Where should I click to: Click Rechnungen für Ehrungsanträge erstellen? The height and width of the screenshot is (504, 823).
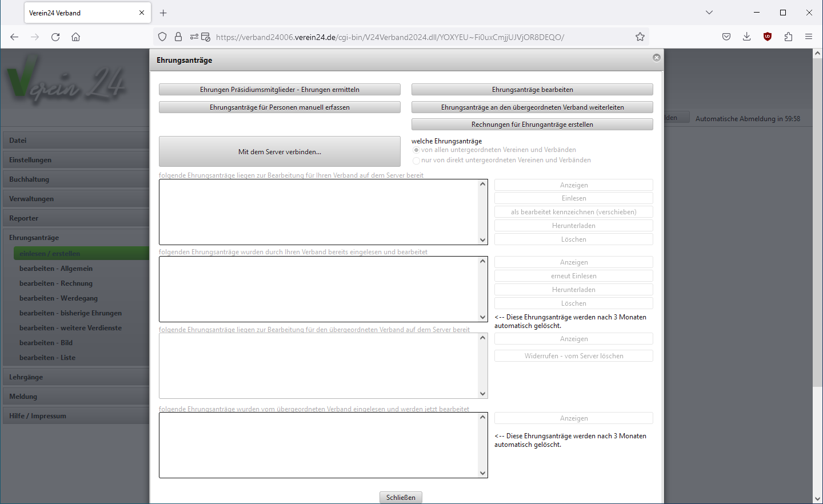(532, 125)
